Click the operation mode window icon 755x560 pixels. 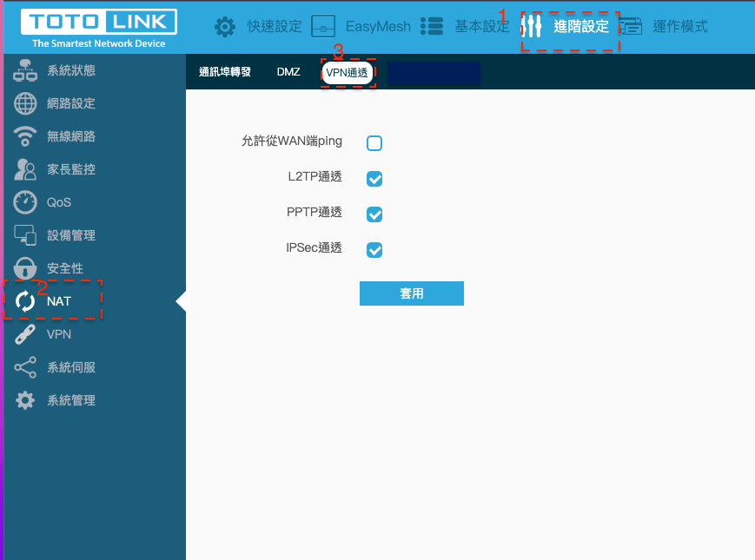[x=630, y=26]
